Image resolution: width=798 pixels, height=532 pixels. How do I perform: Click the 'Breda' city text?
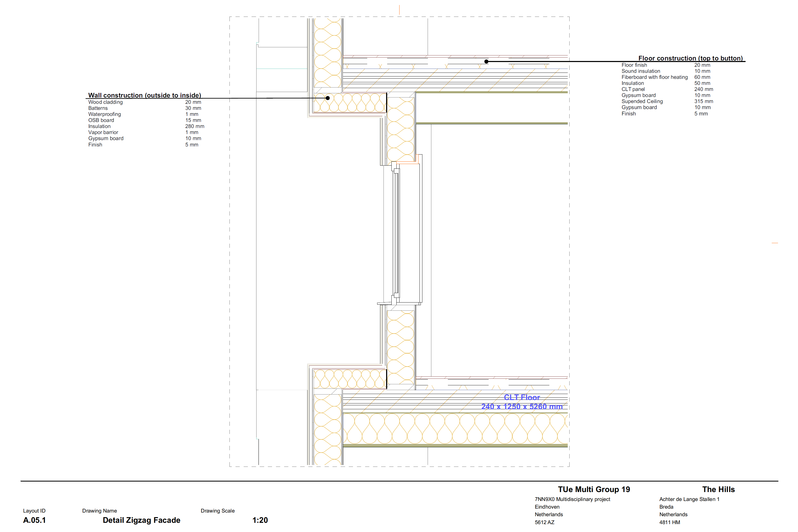tap(666, 507)
